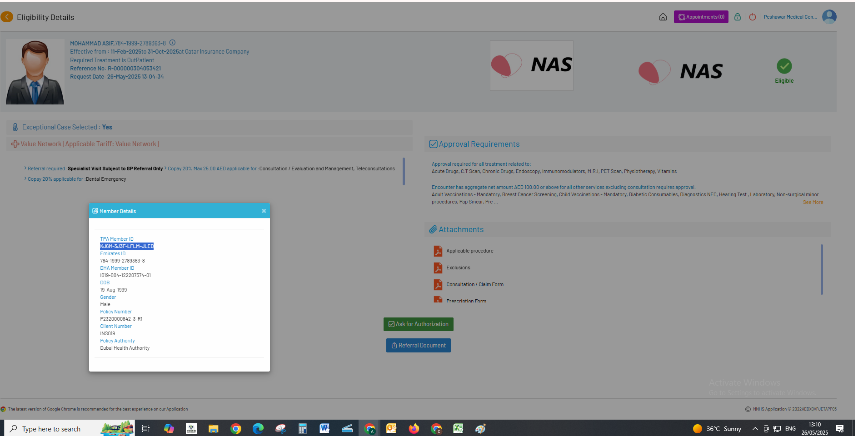This screenshot has width=868, height=436.
Task: Open Calculator from the taskbar
Action: [x=302, y=428]
